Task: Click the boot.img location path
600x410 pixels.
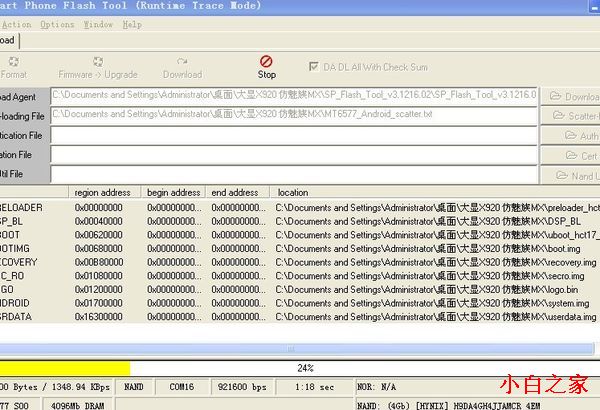Action: point(428,248)
